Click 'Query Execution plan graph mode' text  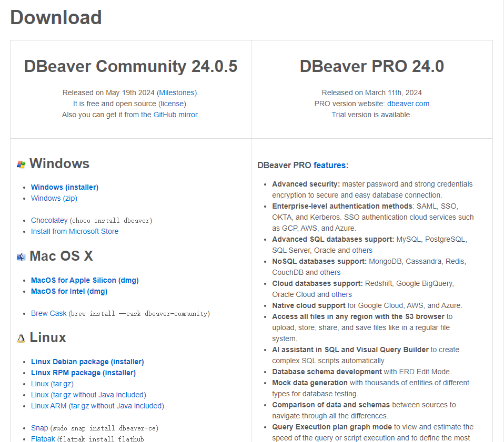tap(332, 427)
